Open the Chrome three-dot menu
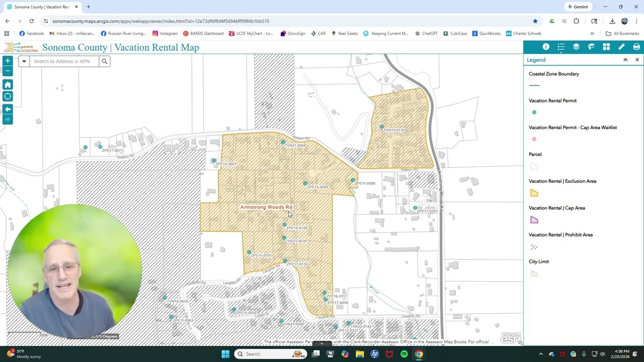The width and height of the screenshot is (644, 362). (636, 21)
